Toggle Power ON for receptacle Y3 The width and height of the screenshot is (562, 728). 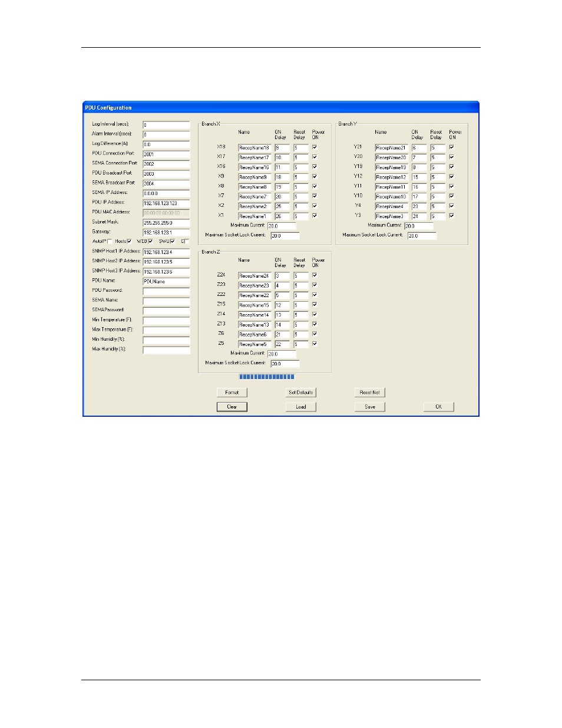coord(451,216)
